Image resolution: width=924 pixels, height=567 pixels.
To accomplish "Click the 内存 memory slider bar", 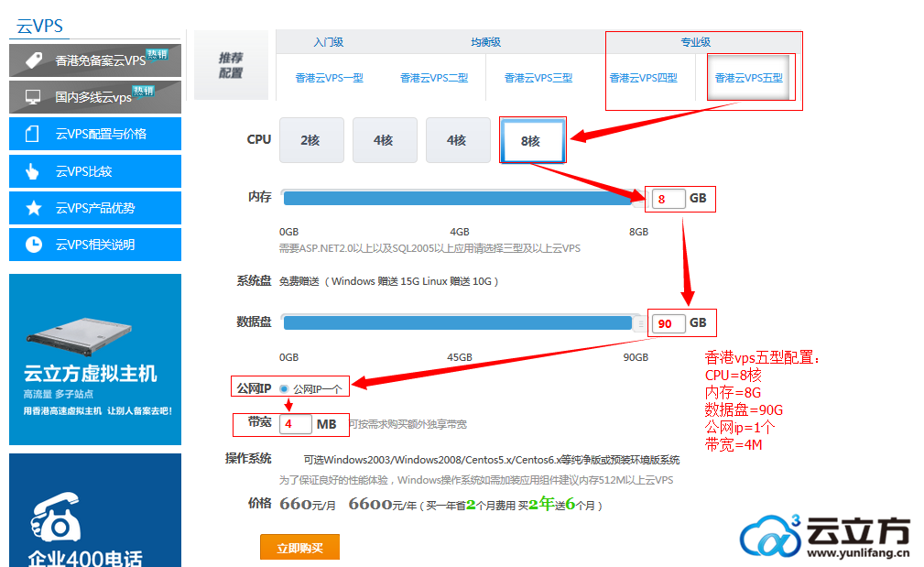I will click(458, 199).
